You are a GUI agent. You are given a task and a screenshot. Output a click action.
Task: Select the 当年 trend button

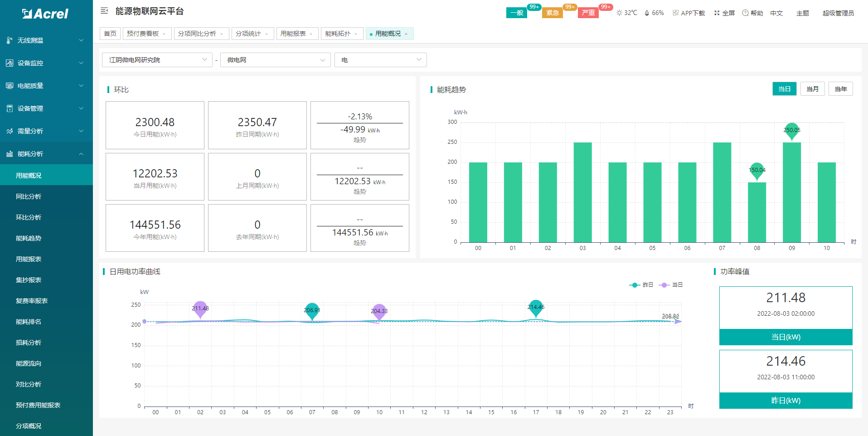tap(840, 89)
